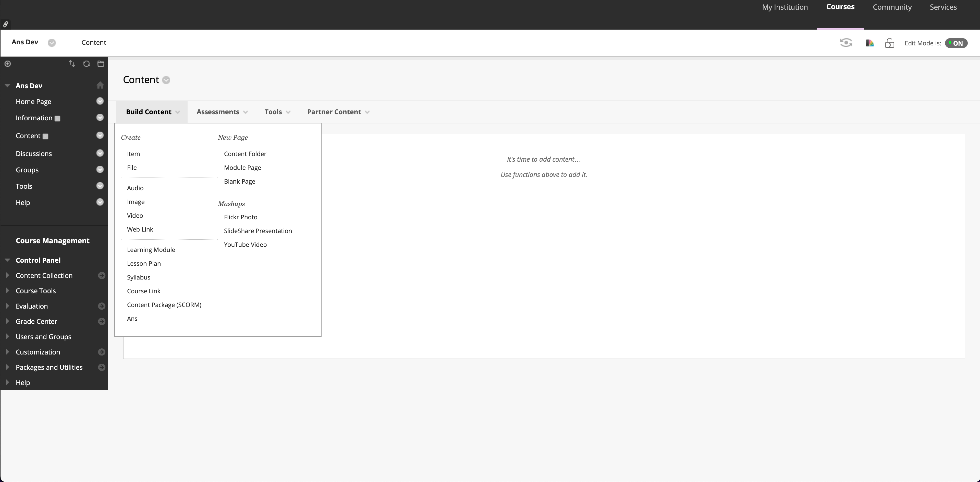
Task: Select Course Link option
Action: click(x=144, y=291)
